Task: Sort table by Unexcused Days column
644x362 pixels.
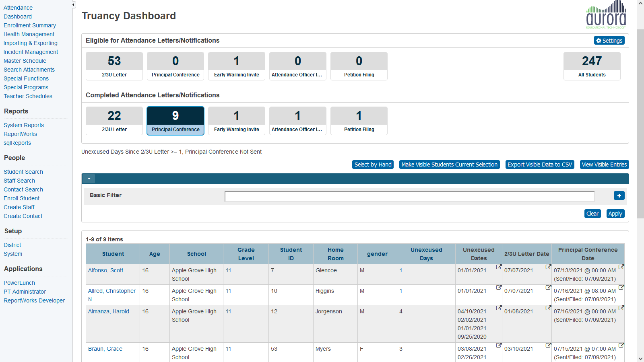Action: click(426, 254)
